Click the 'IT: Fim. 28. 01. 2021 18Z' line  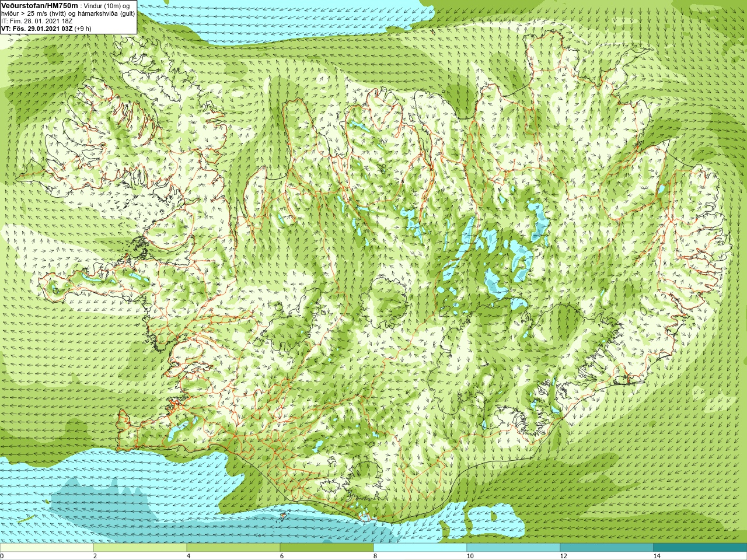coord(37,21)
